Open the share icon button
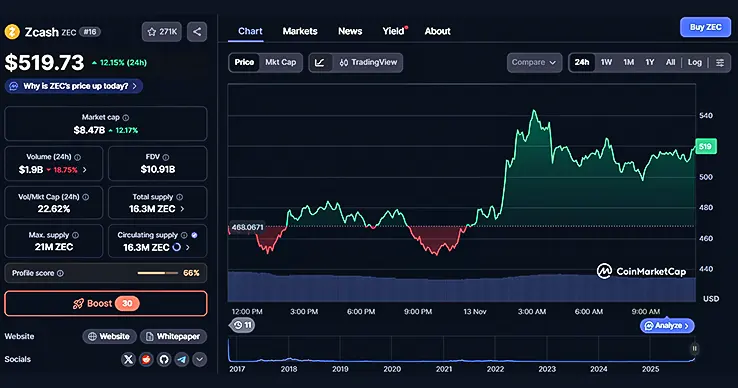 click(197, 32)
